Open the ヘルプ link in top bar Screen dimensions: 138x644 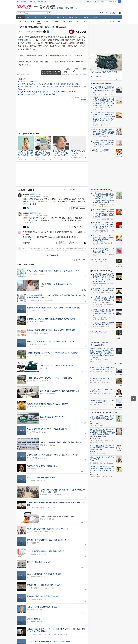(x=94, y=2)
